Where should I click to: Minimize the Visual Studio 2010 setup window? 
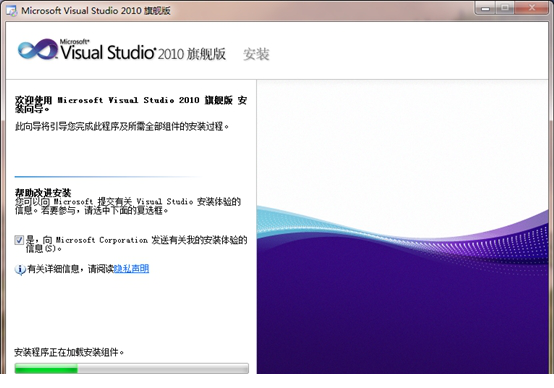tap(485, 8)
